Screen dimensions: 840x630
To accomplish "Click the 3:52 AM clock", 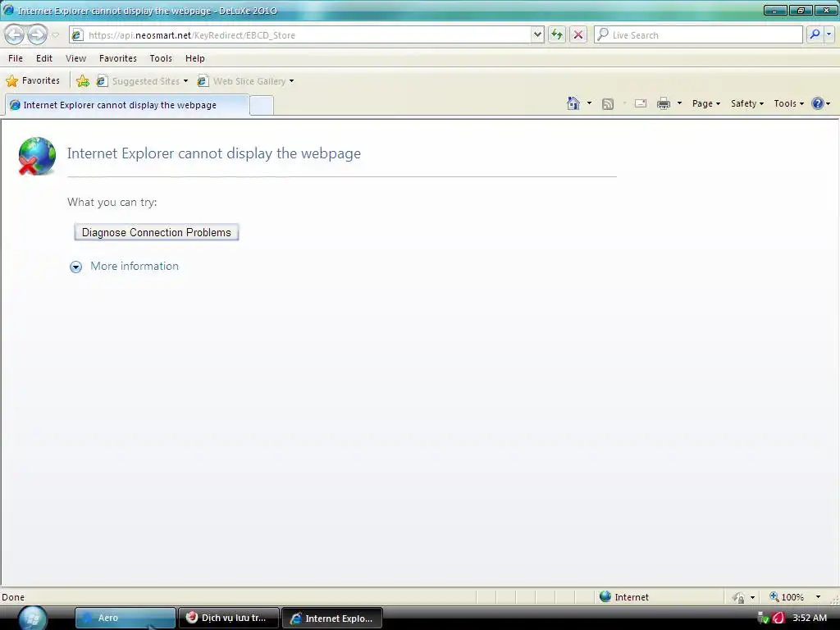I will 810,619.
